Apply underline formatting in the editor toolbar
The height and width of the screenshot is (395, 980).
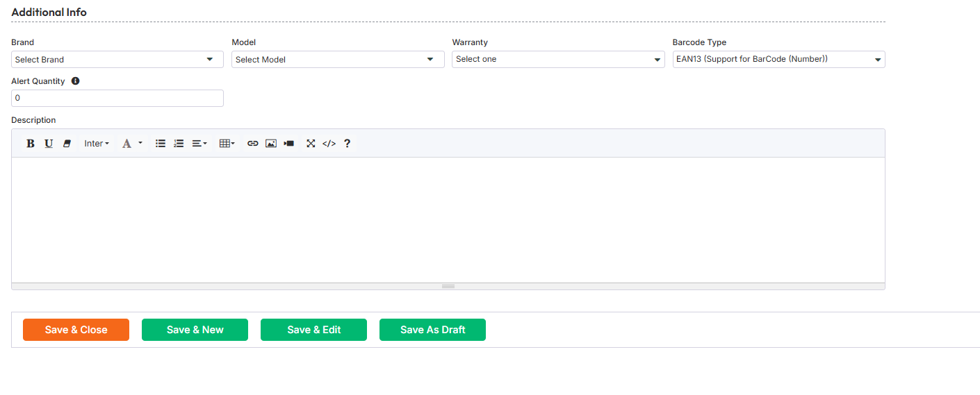tap(49, 144)
